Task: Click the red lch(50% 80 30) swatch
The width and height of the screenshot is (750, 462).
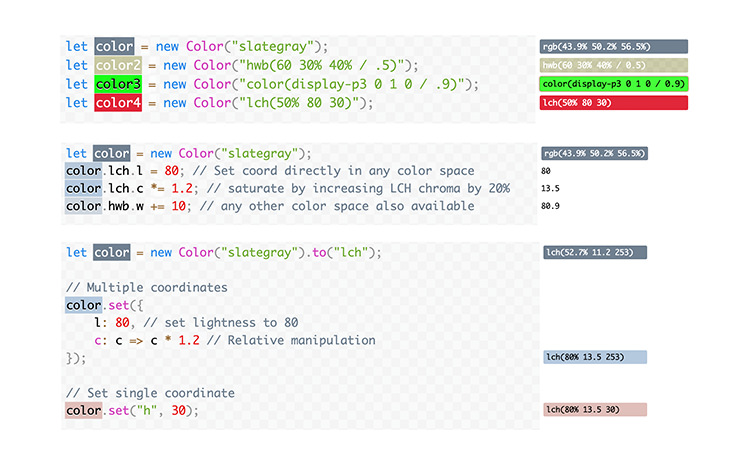Action: (614, 103)
